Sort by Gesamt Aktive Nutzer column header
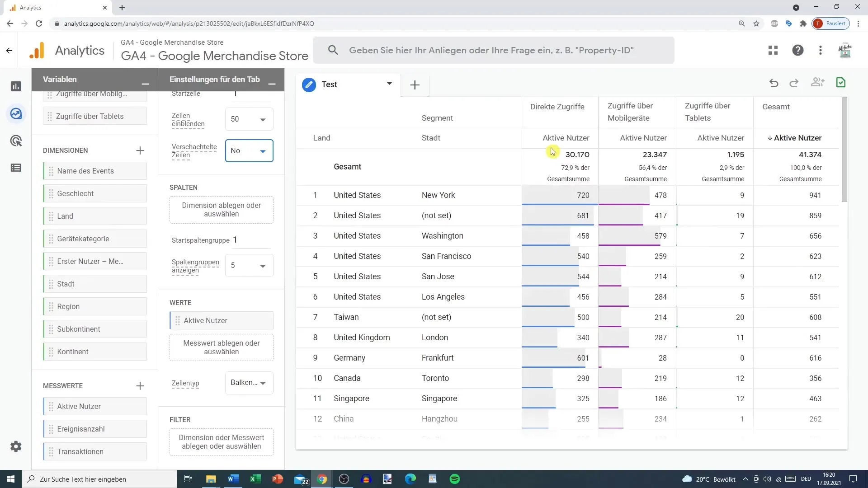The image size is (868, 488). tap(794, 138)
